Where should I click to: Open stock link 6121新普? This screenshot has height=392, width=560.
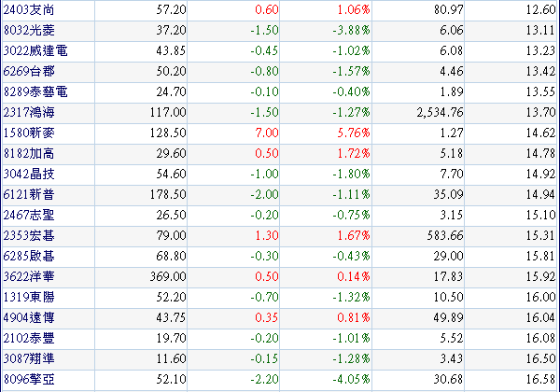29,194
